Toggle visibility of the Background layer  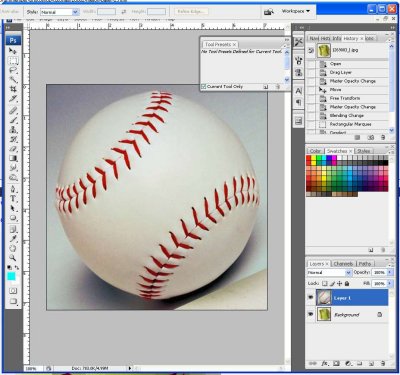coord(310,314)
